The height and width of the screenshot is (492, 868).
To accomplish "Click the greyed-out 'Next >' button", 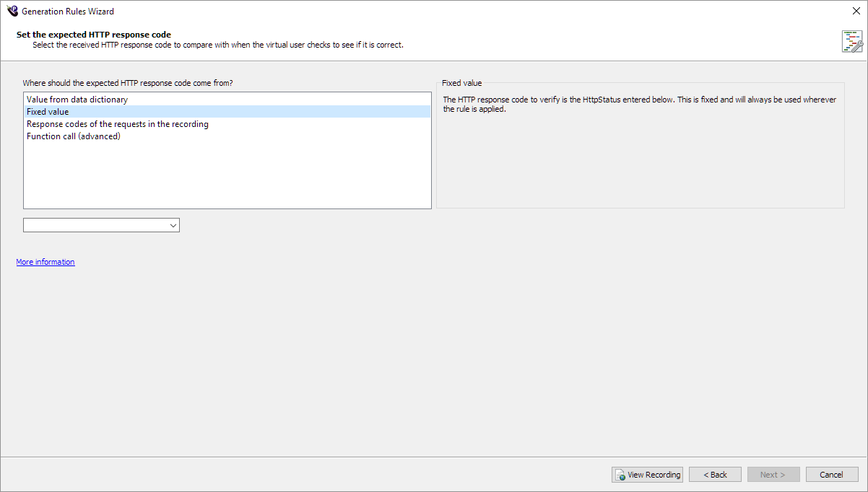I will click(773, 475).
